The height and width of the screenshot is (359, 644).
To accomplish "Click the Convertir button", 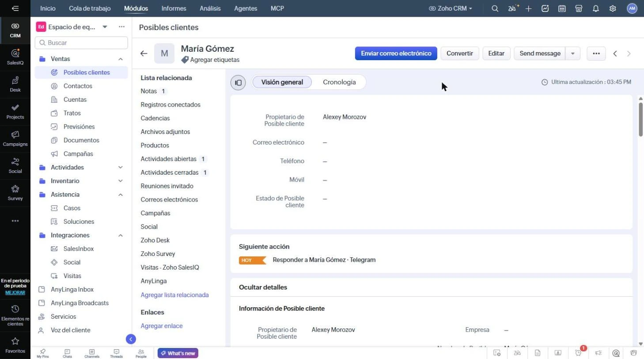I will (459, 53).
